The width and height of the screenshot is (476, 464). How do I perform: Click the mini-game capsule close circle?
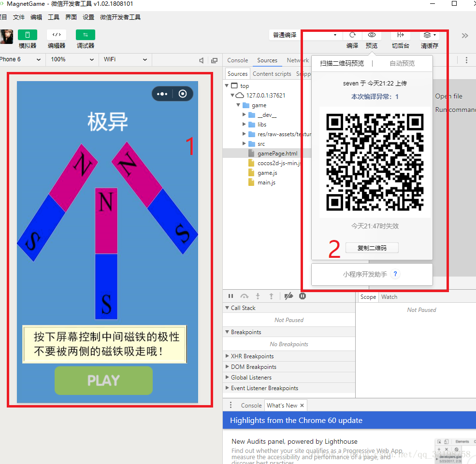183,94
